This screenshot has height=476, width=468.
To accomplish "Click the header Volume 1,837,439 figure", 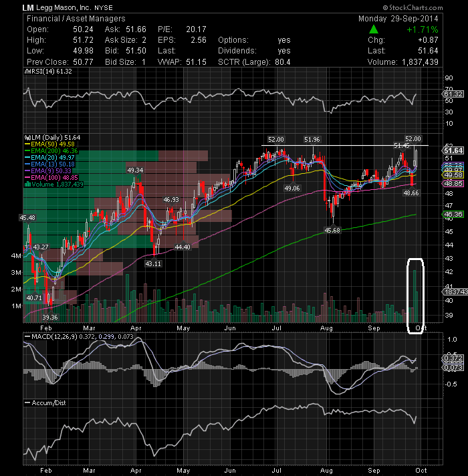I will click(x=420, y=62).
